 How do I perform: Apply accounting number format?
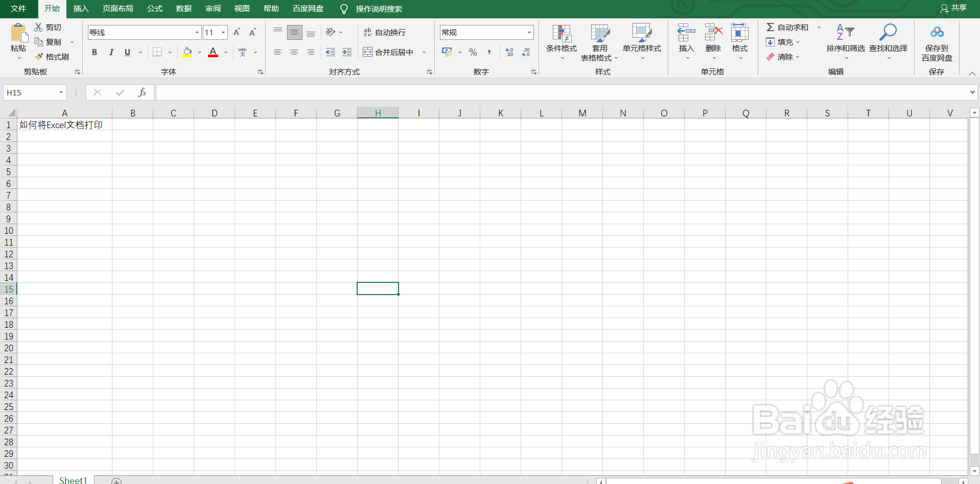tap(447, 52)
